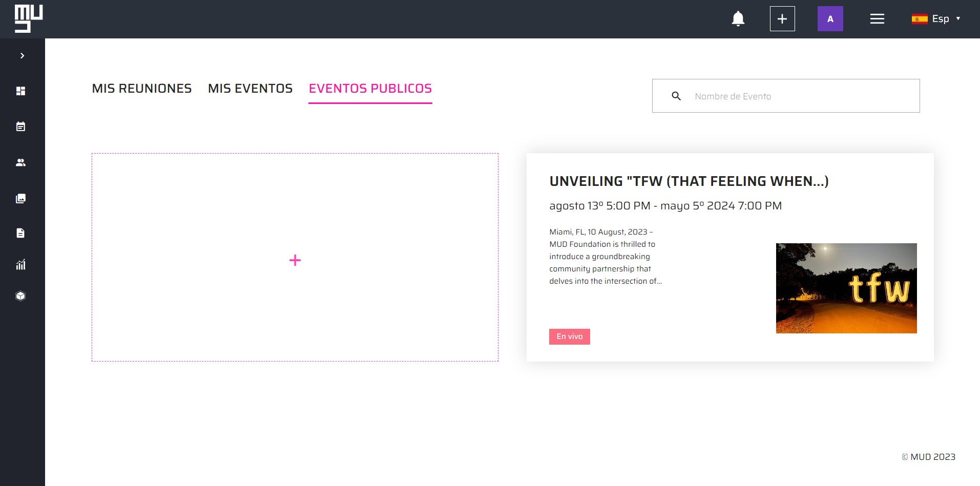The width and height of the screenshot is (980, 486).
Task: Open the dashboard grid icon in the sidebar
Action: tap(20, 91)
